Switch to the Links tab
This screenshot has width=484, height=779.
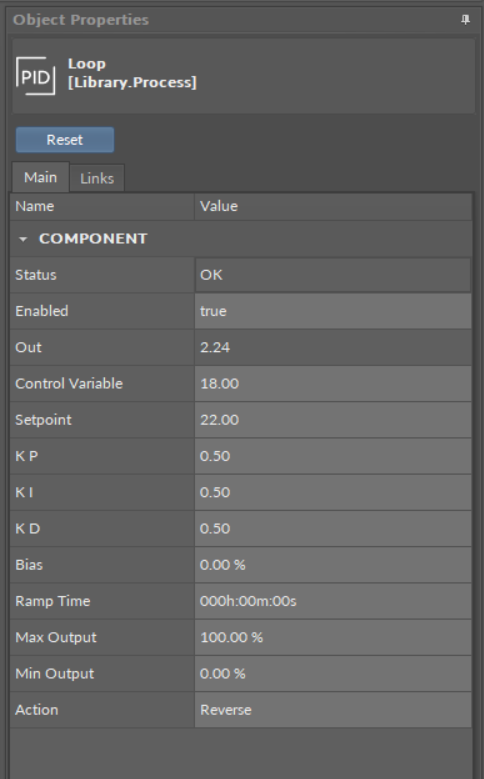coord(97,178)
